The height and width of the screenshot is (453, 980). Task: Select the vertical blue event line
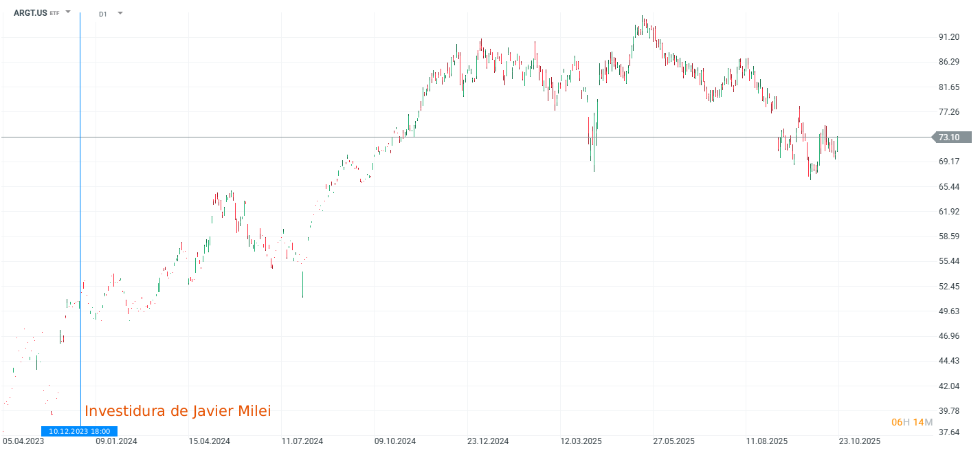point(82,206)
